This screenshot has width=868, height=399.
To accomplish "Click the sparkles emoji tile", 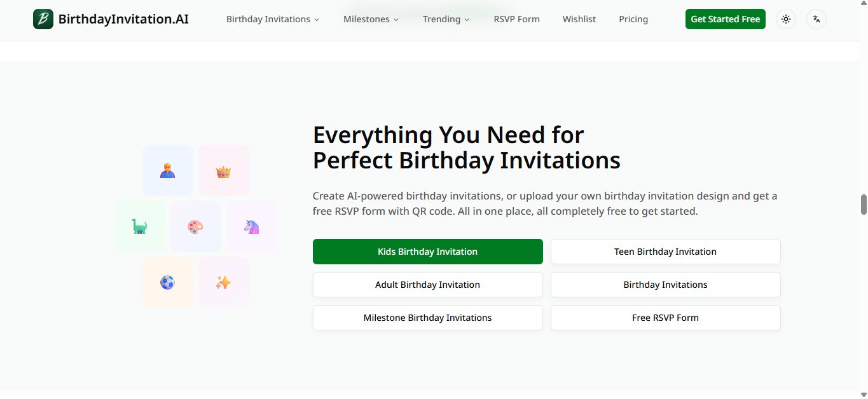I will (224, 281).
